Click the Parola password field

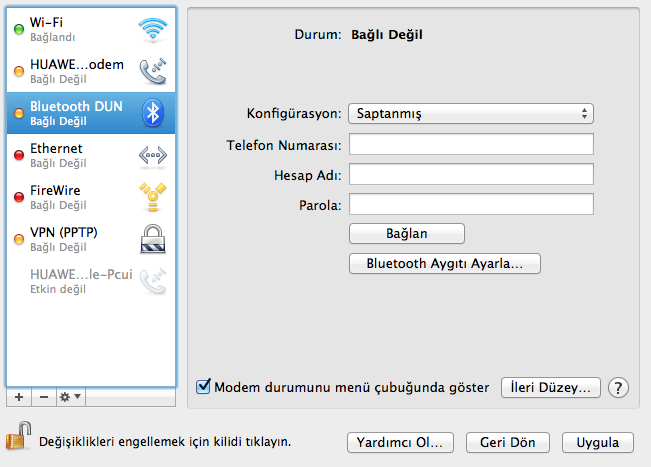pos(471,205)
